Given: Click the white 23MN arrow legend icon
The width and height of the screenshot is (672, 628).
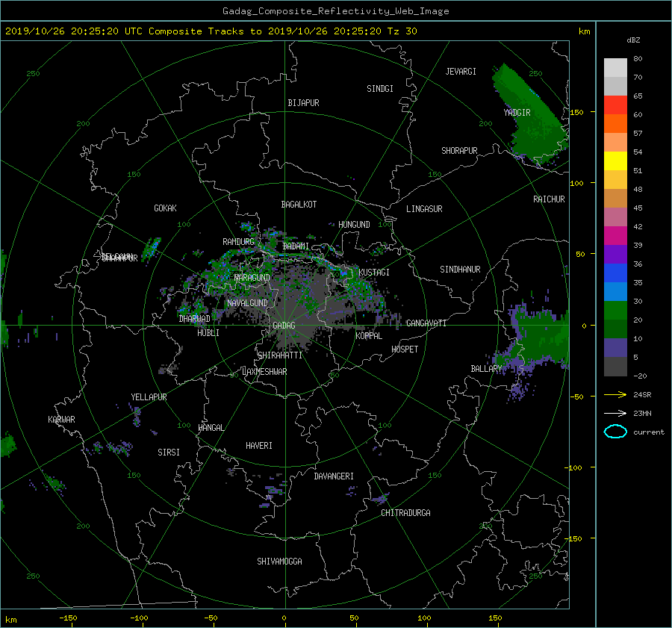Looking at the screenshot, I should [615, 413].
